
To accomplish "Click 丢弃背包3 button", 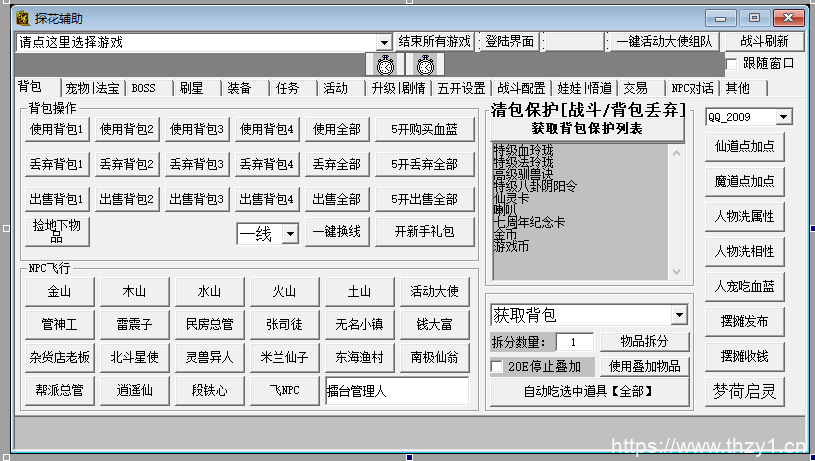I will 196,164.
